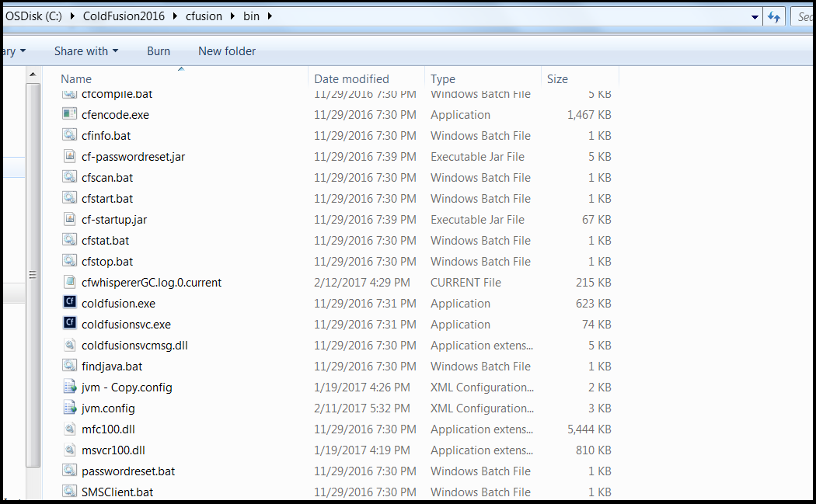The height and width of the screenshot is (504, 816).
Task: Click the 2/12/2017 4:29 PM date cell
Action: pos(361,283)
